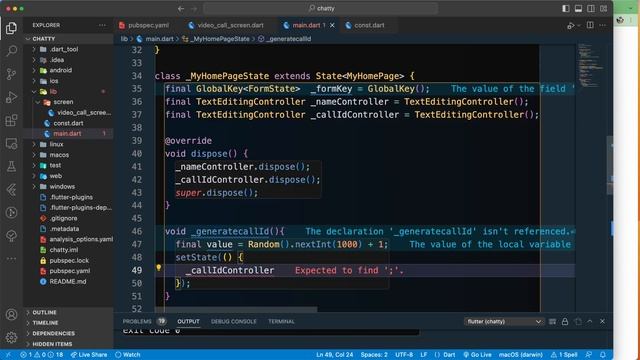
Task: Maximize the panel with chevron up
Action: [590, 322]
